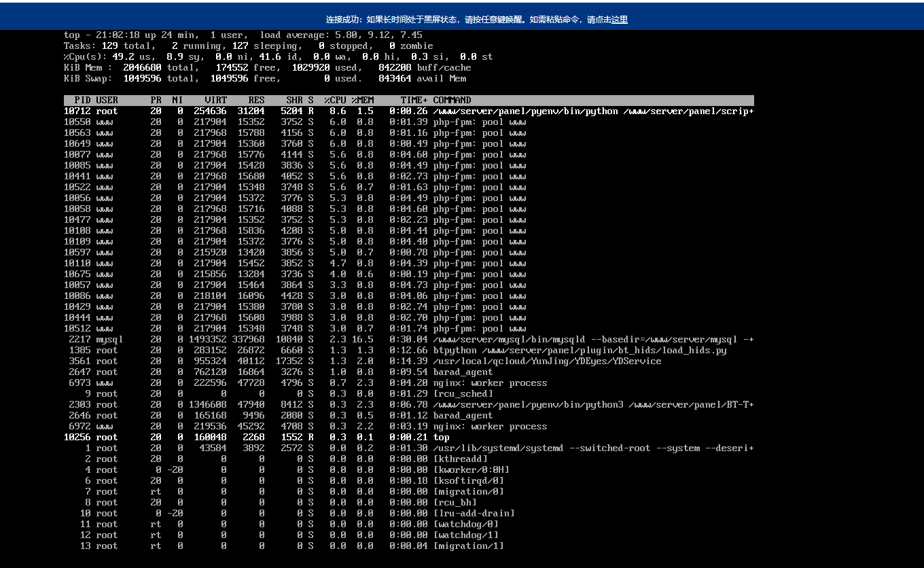Click the YDService command path
Image resolution: width=924 pixels, height=568 pixels.
[547, 361]
